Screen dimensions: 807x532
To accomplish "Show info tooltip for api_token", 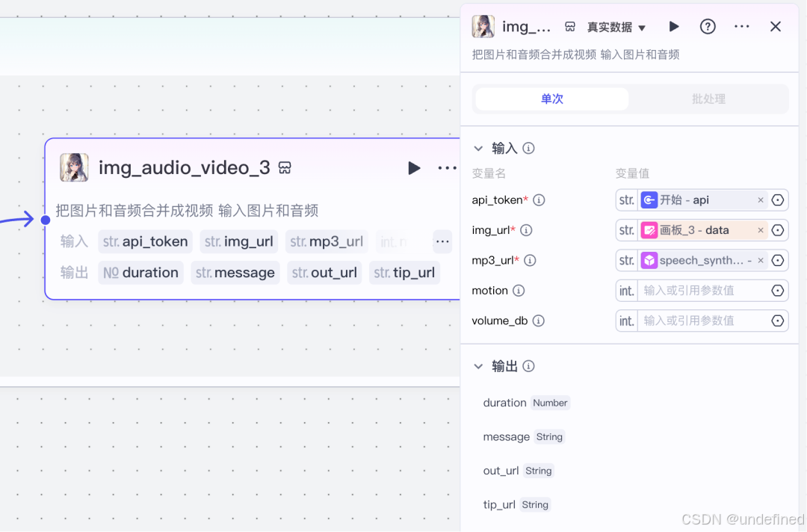I will 538,200.
